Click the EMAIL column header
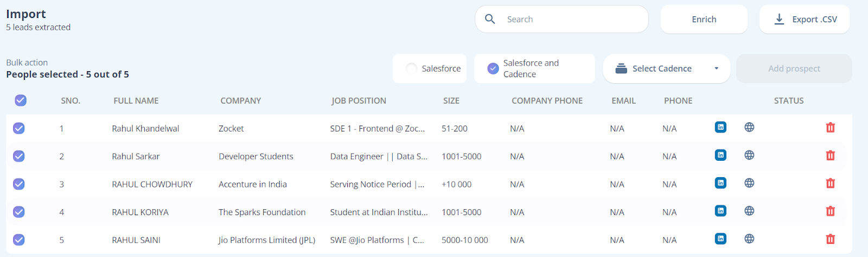The width and height of the screenshot is (868, 257). [624, 101]
